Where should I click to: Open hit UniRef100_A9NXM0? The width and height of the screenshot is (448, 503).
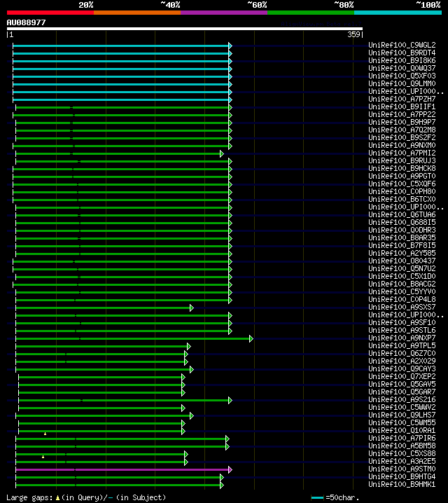[402, 145]
